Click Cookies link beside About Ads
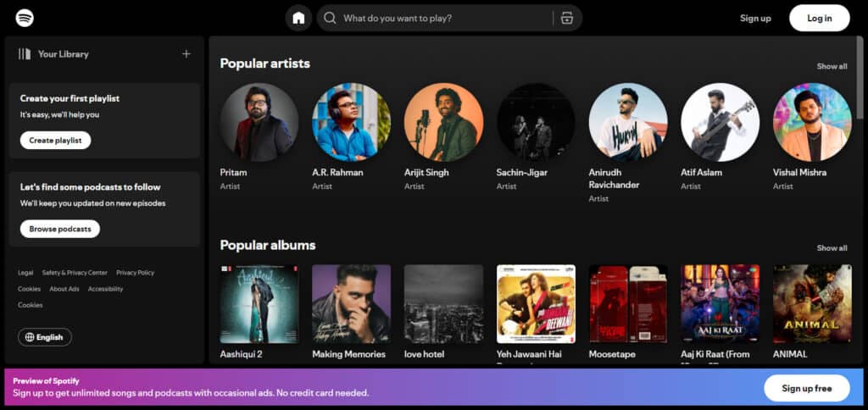The width and height of the screenshot is (868, 410). (29, 289)
